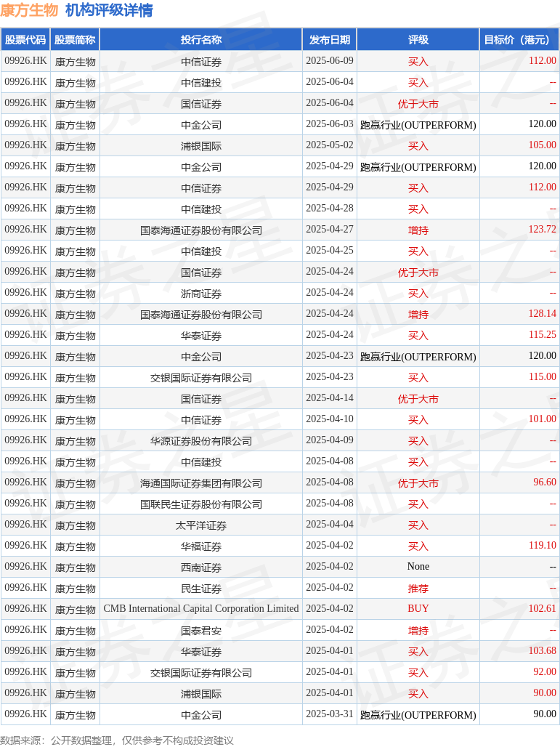This screenshot has height=747, width=560.
Task: Click the 华源证券股份有限公司 cell
Action: [x=201, y=441]
